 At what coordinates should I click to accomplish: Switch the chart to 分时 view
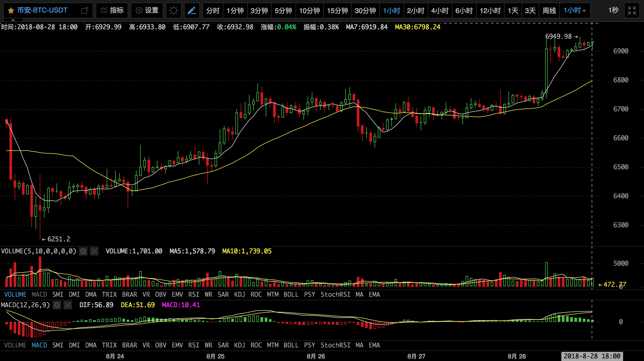click(x=213, y=10)
